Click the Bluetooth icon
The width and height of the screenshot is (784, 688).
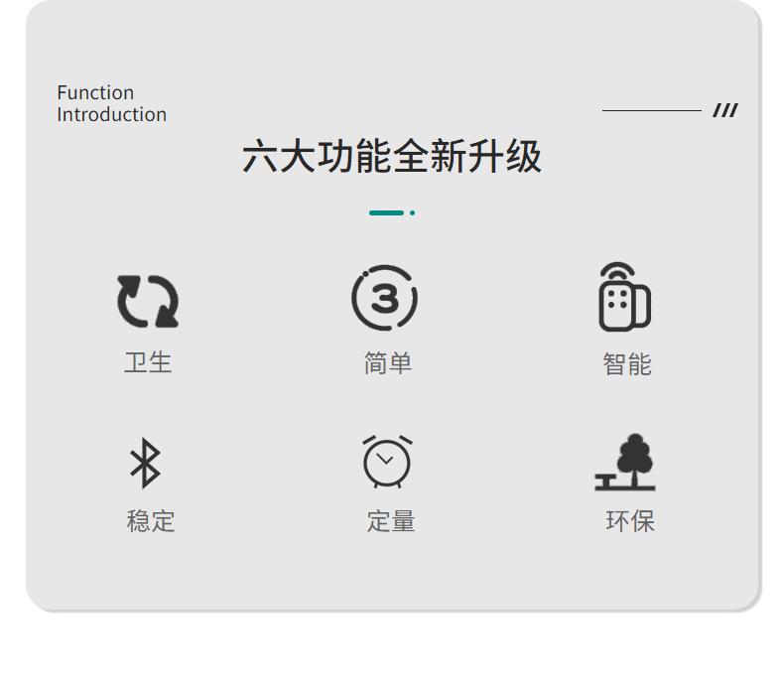pos(146,463)
